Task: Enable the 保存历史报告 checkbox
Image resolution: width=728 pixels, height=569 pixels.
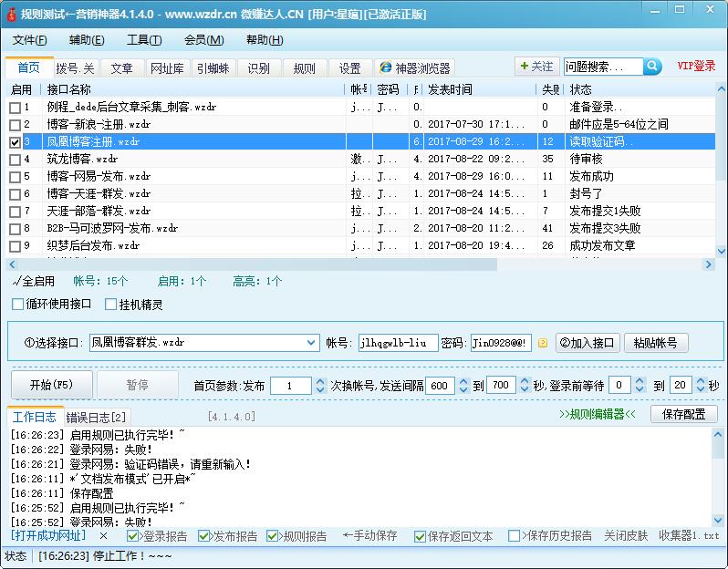Action: pos(514,536)
